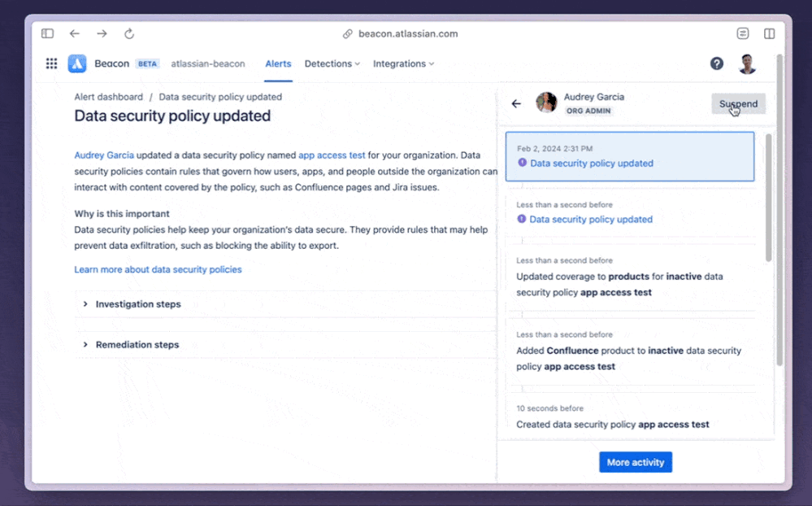Open browser reader settings icon
The width and height of the screenshot is (812, 506).
click(743, 33)
